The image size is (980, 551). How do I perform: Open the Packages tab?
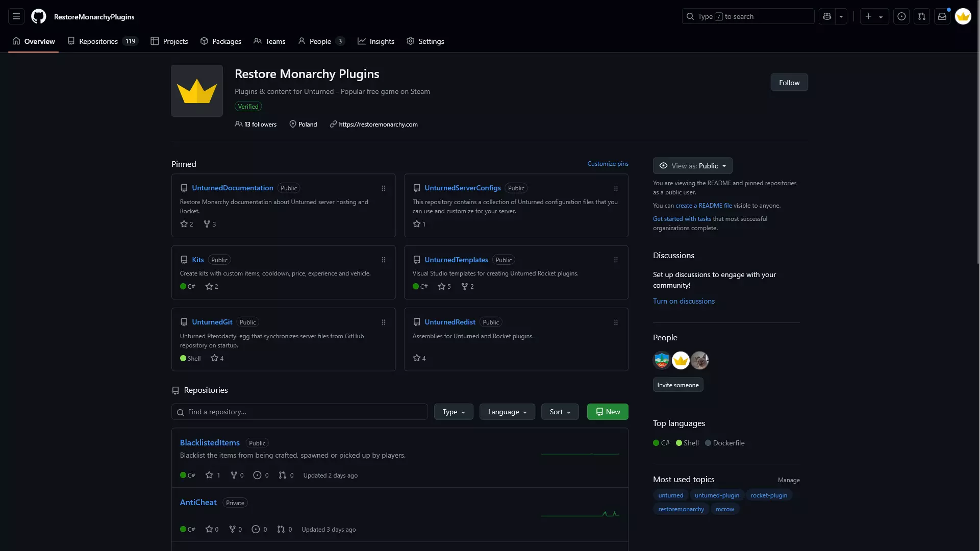coord(221,41)
